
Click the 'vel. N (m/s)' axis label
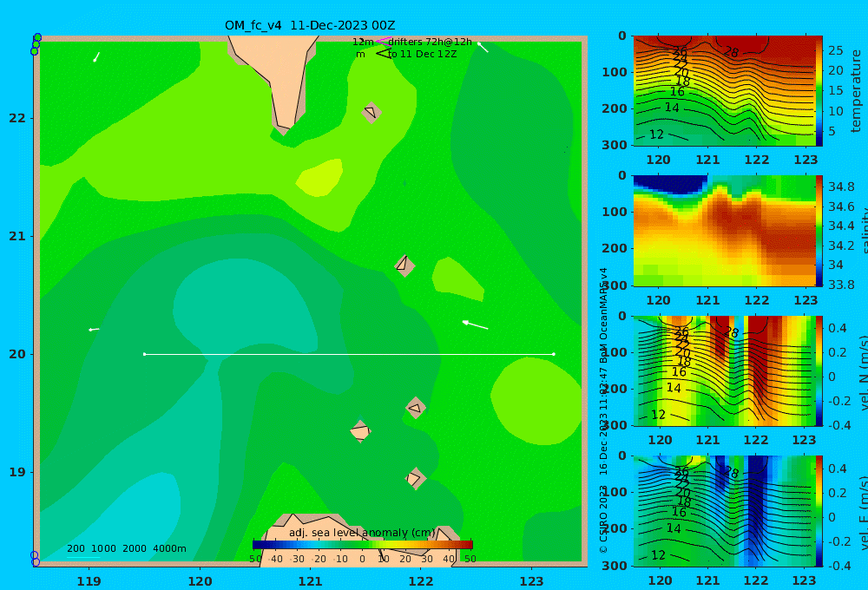[864, 372]
